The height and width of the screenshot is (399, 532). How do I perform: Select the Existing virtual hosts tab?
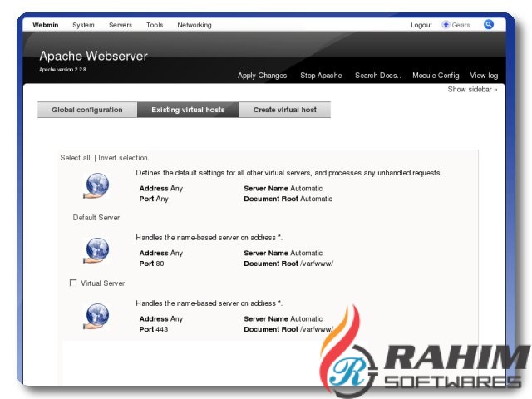coord(188,110)
